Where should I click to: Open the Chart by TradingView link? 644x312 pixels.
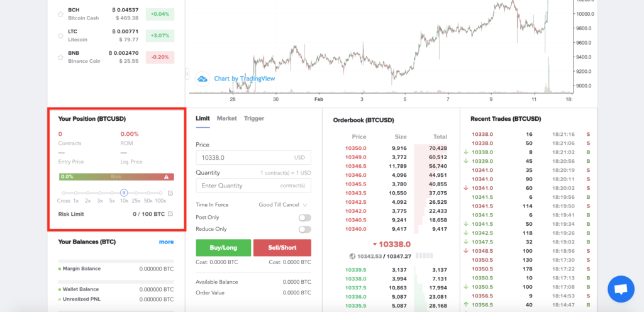pos(245,79)
